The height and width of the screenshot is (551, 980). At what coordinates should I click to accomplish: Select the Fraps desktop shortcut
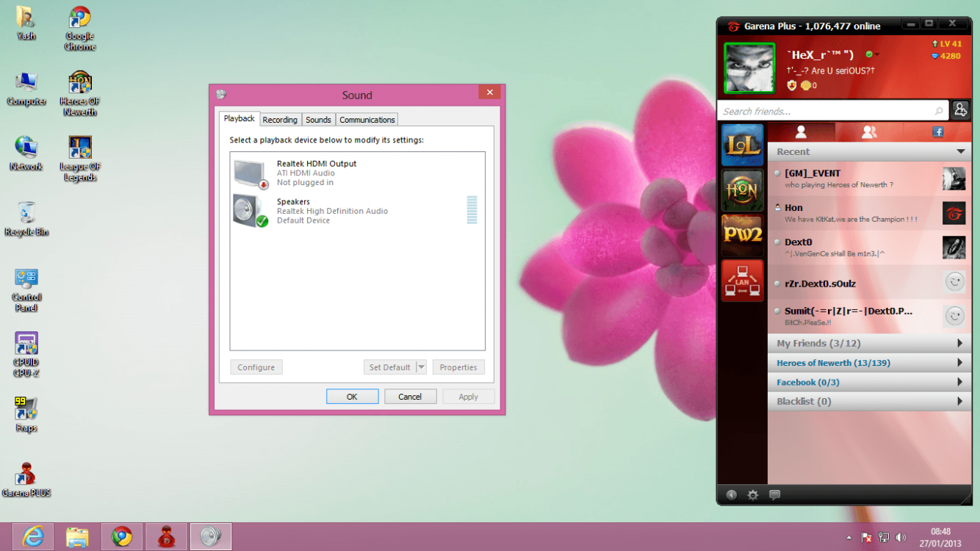[x=26, y=414]
